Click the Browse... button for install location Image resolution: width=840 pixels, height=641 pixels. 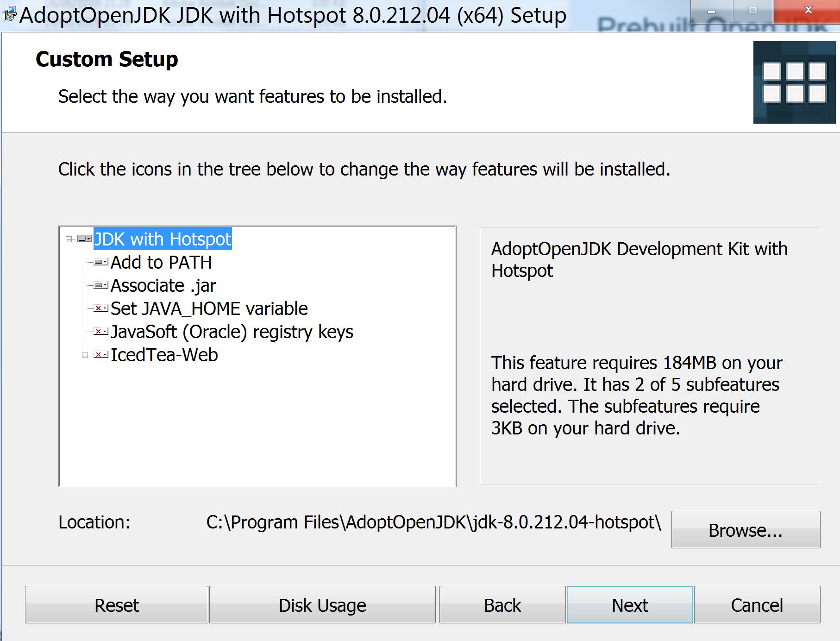pos(746,530)
